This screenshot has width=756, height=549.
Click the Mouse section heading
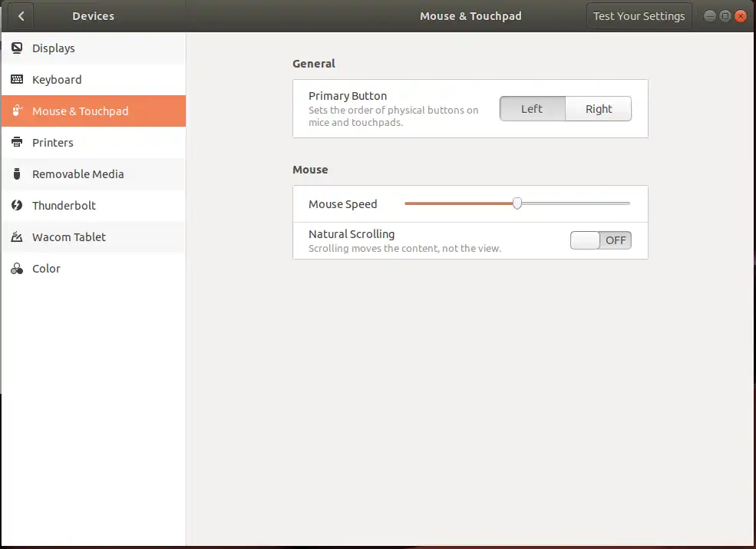click(x=310, y=170)
